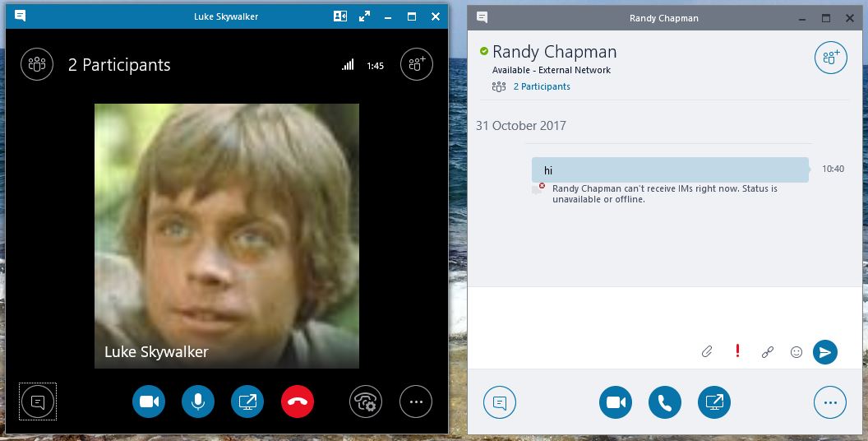Enter full screen view for call
This screenshot has height=441, width=868.
click(364, 16)
